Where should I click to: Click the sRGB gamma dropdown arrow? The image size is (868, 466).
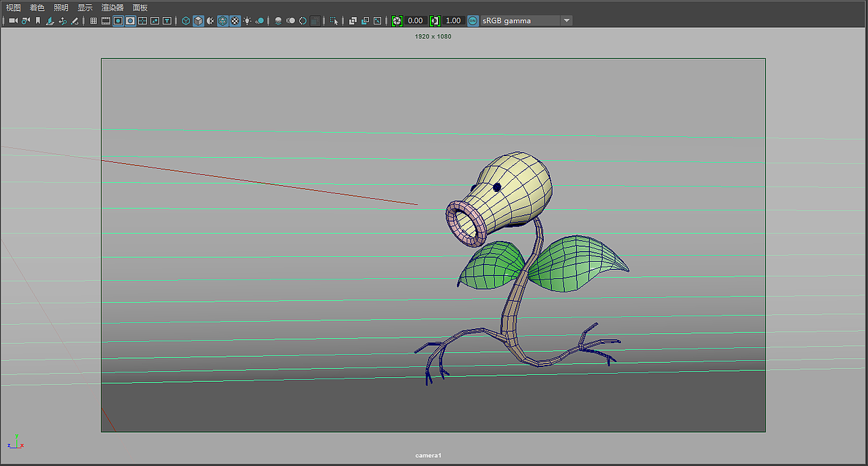567,20
